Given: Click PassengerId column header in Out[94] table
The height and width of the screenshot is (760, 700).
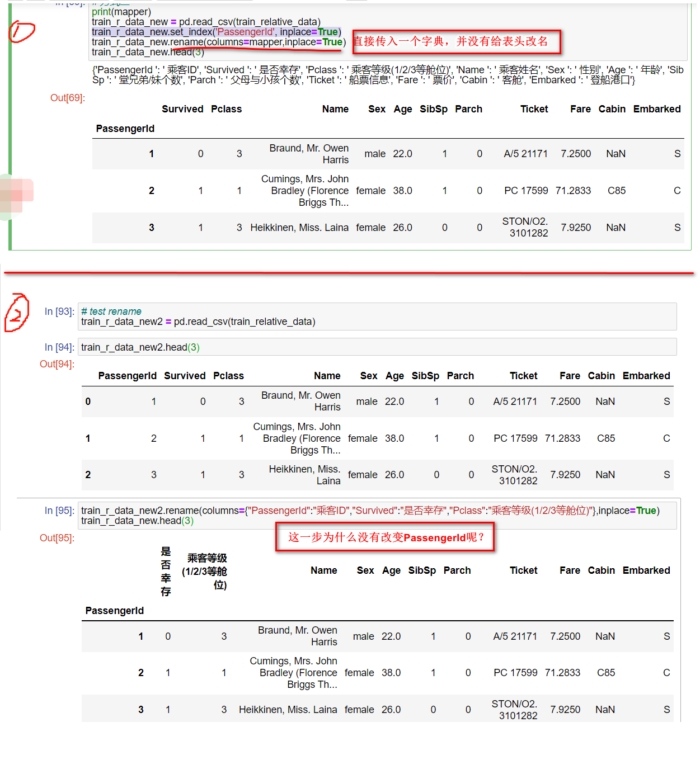Looking at the screenshot, I should [x=128, y=376].
